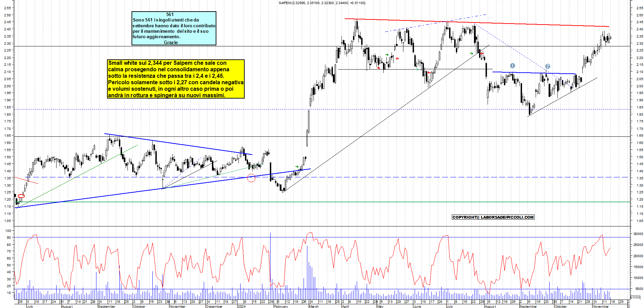Image resolution: width=644 pixels, height=308 pixels.
Task: Click the 'x10000' volume multiplier label
Action: 635,297
